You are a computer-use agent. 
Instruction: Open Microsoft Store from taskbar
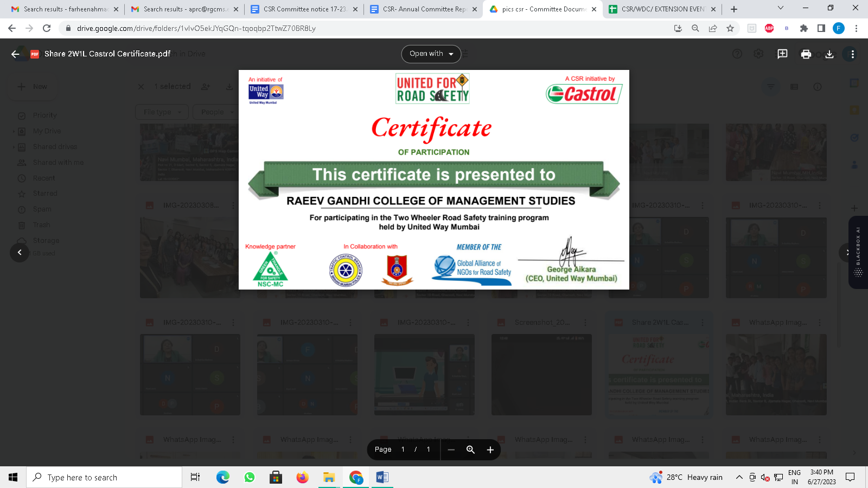tap(276, 477)
